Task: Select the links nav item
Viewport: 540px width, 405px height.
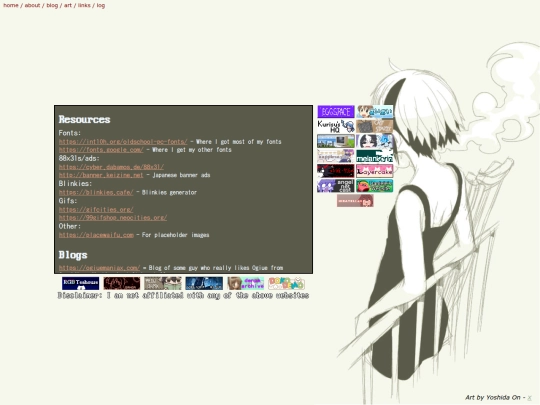Action: click(84, 5)
